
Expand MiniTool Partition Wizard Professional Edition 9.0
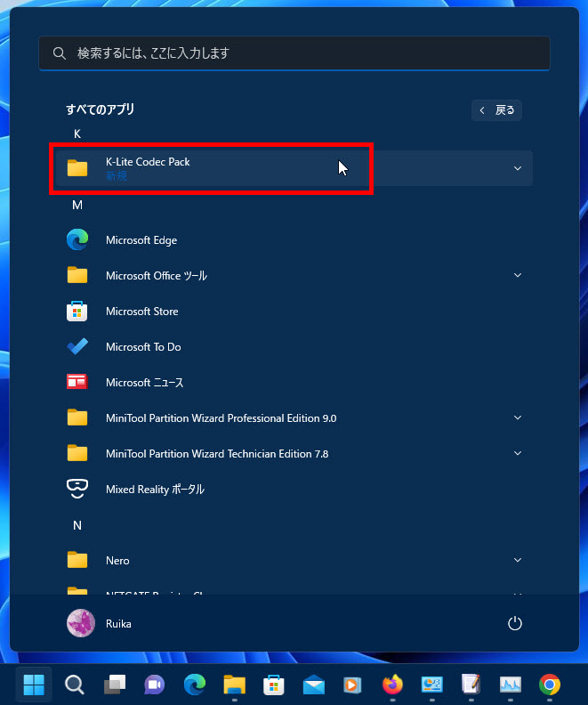(x=517, y=418)
